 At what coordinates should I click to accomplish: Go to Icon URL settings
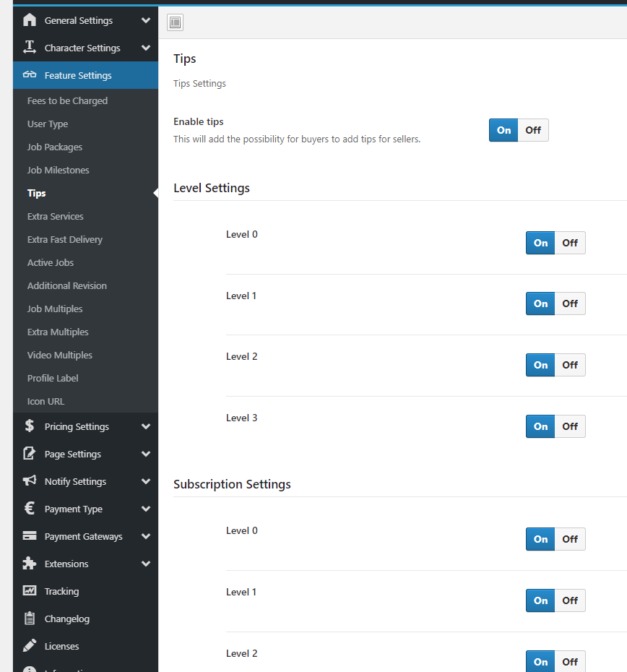[x=46, y=402]
